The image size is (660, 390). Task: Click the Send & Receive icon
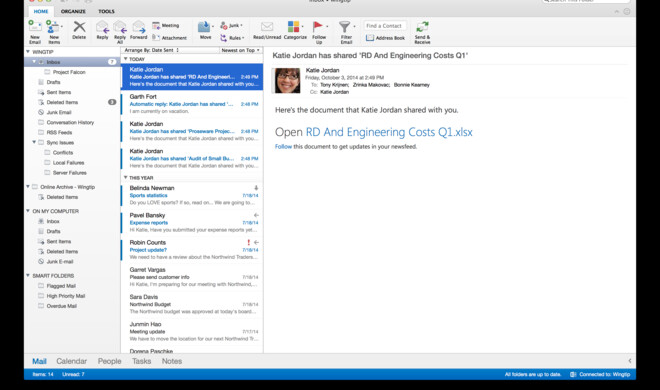tap(422, 27)
